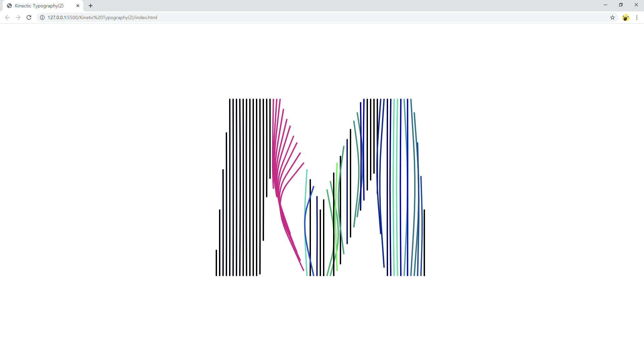
Task: Navigate forward with the right arrow
Action: pyautogui.click(x=18, y=17)
